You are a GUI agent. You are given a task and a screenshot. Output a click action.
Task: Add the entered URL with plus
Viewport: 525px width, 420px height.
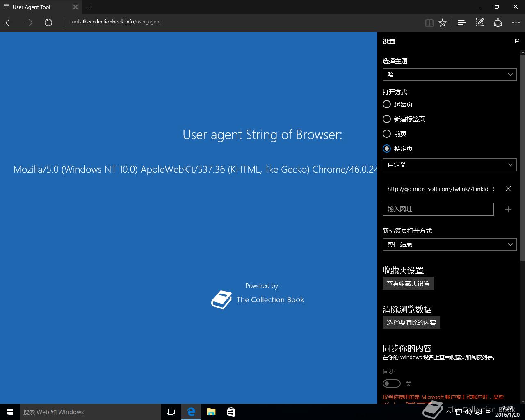[x=508, y=209]
